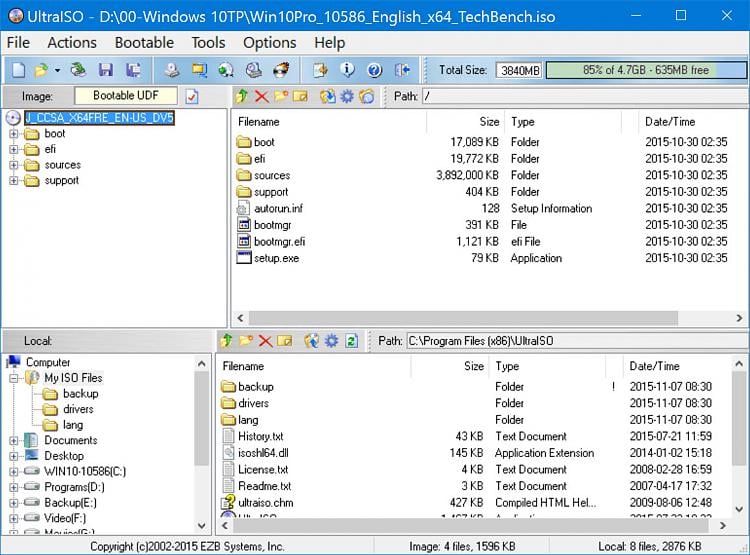This screenshot has width=750, height=555.
Task: Click the Bootable UDF image type button
Action: 126,96
